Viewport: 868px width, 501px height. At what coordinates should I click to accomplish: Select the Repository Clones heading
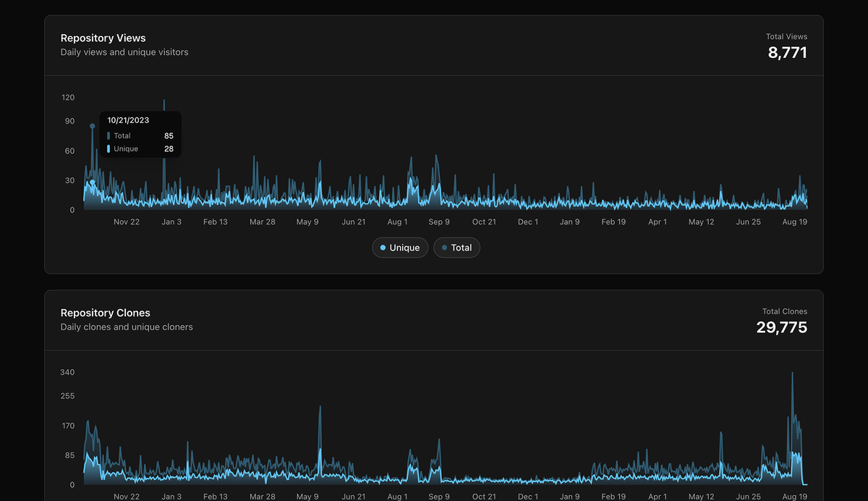[x=106, y=313]
